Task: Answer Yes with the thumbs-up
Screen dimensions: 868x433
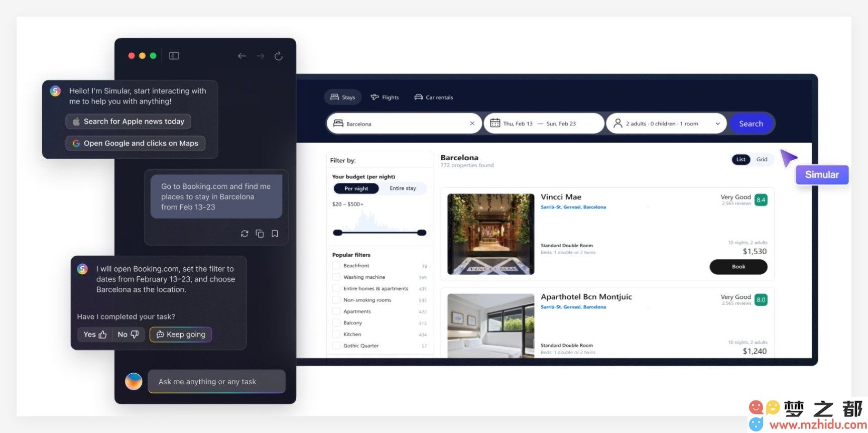Action: pos(95,335)
